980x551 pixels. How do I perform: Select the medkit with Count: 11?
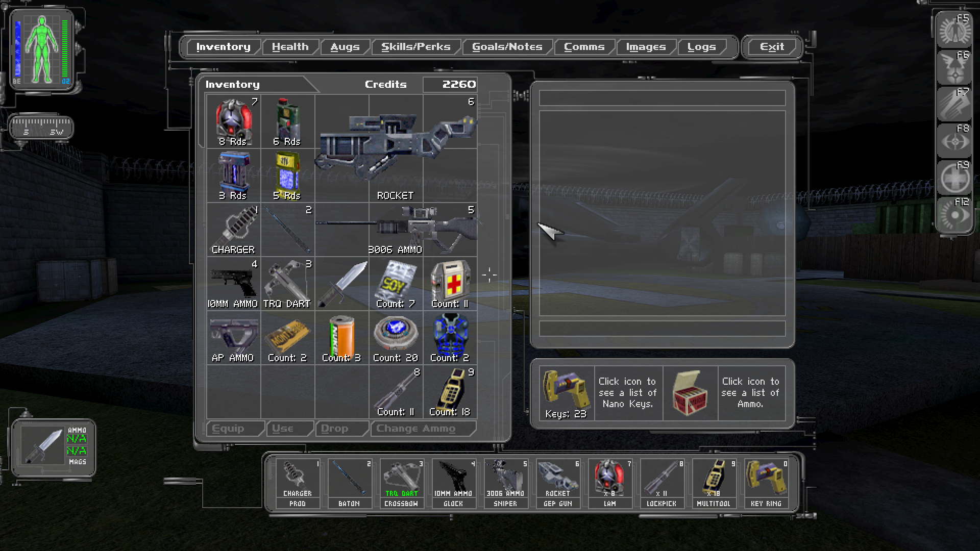coord(450,284)
